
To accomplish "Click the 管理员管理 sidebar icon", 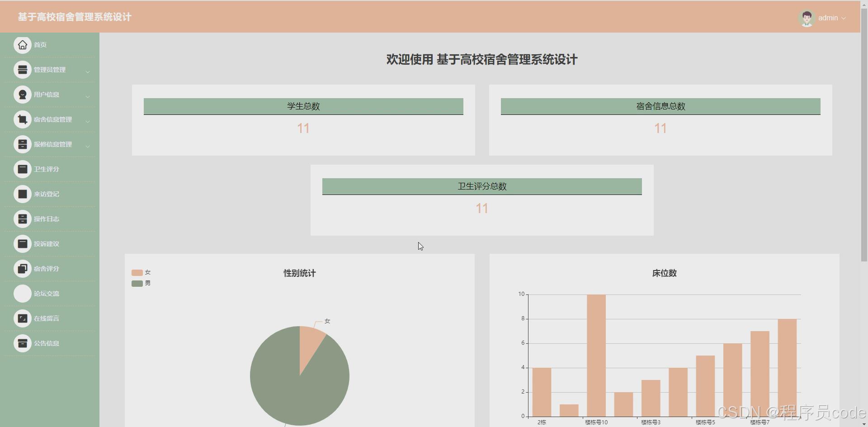I will [23, 70].
